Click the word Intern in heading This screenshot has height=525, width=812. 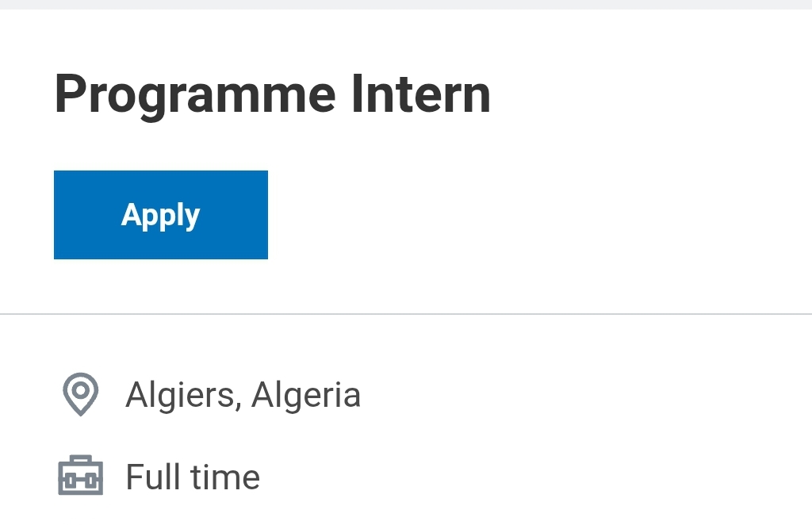tap(420, 94)
